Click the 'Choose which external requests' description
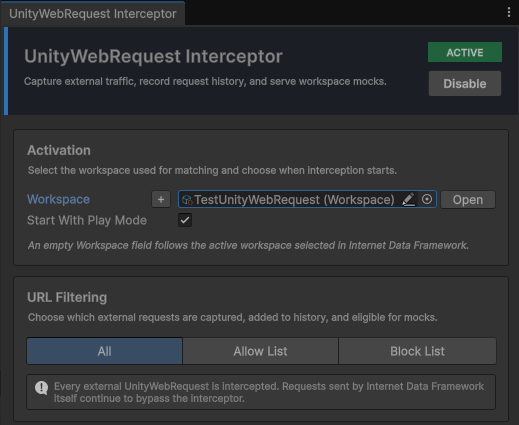This screenshot has width=519, height=425. point(233,317)
